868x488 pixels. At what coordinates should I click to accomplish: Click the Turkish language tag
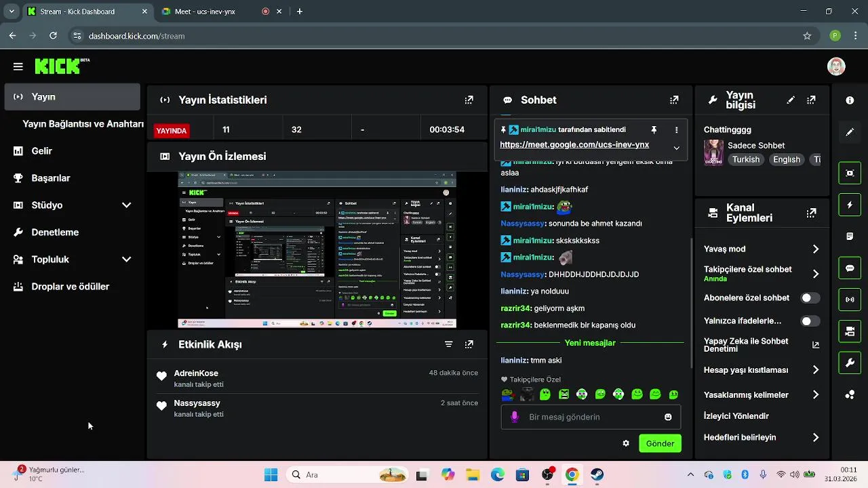(746, 160)
